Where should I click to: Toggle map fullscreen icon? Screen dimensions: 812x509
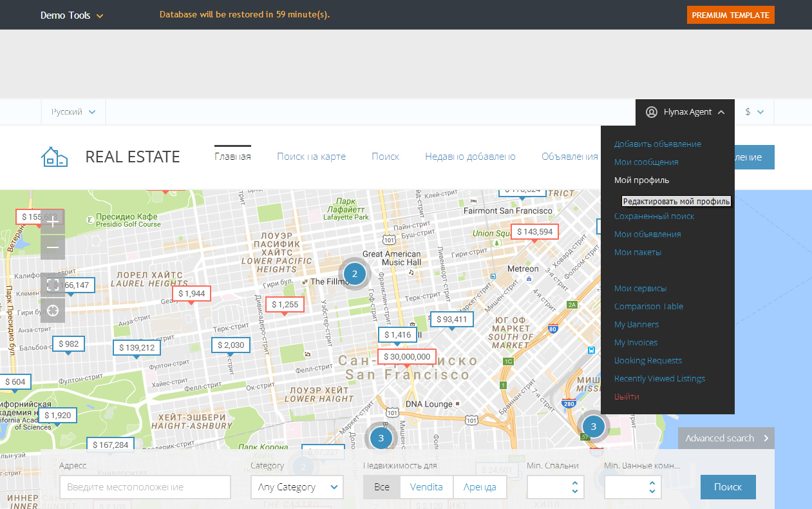tap(53, 284)
